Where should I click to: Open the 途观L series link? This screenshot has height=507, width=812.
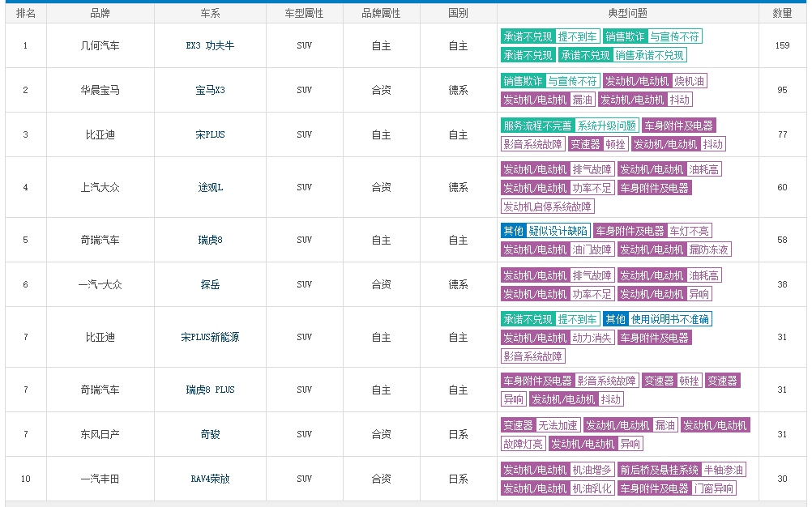point(210,187)
